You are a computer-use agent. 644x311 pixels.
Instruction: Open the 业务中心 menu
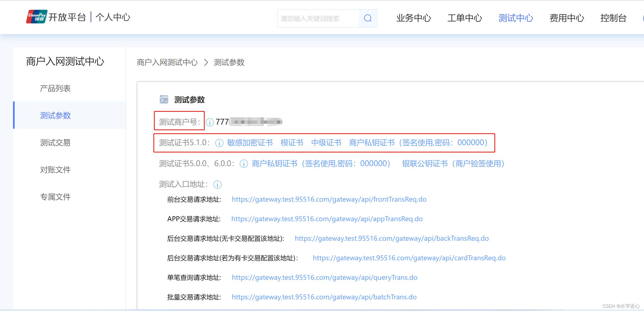pyautogui.click(x=413, y=18)
